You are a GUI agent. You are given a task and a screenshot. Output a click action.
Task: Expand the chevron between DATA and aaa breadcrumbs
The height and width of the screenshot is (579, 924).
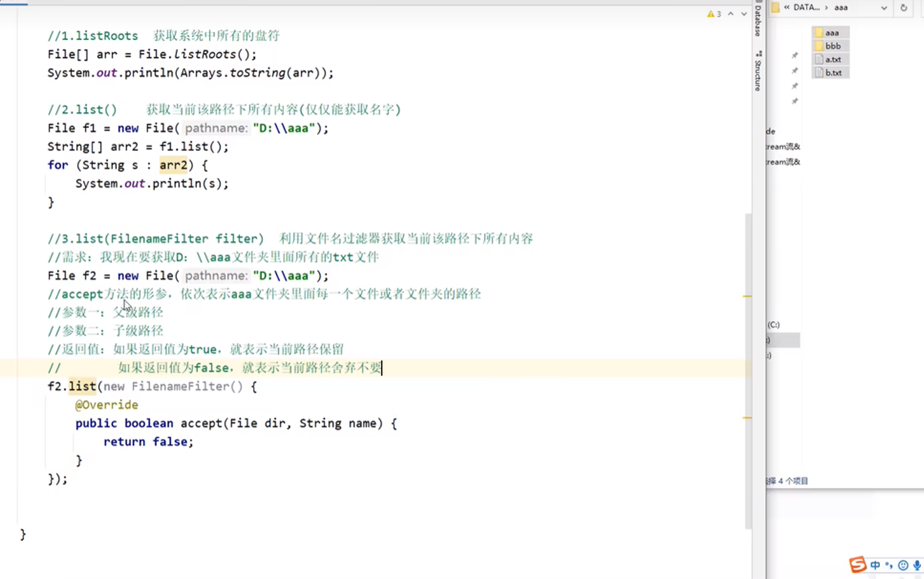826,7
